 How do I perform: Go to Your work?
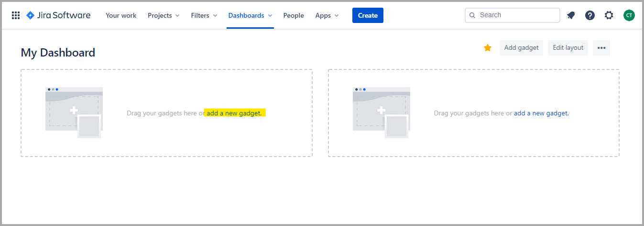tap(121, 15)
